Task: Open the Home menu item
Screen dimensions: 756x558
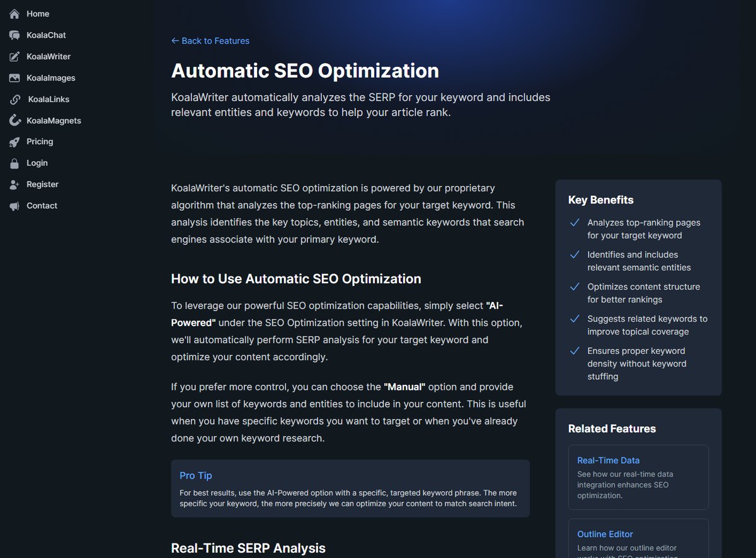Action: click(38, 14)
